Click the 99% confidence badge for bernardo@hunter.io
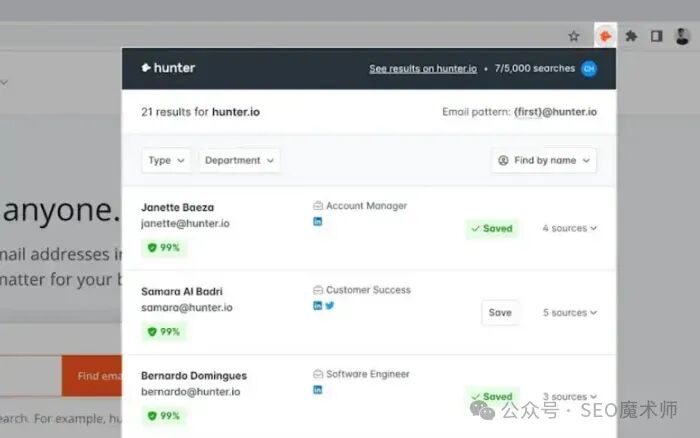 (x=164, y=416)
